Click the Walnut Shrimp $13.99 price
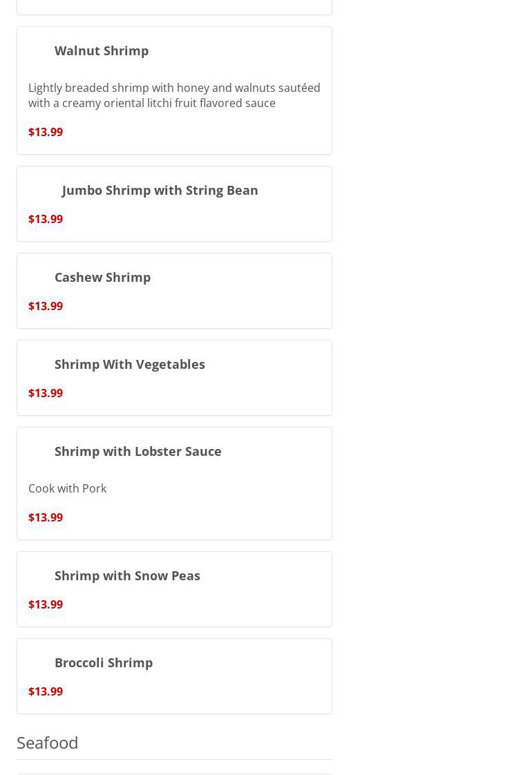The width and height of the screenshot is (532, 775). 46,132
